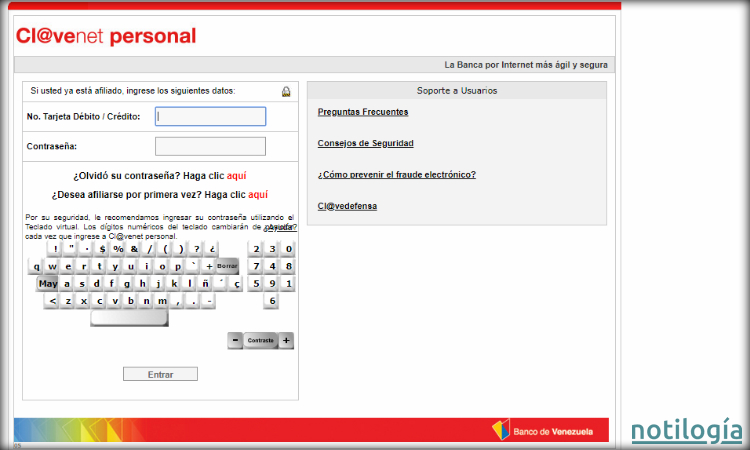Click the 'q' letter key

(36, 266)
